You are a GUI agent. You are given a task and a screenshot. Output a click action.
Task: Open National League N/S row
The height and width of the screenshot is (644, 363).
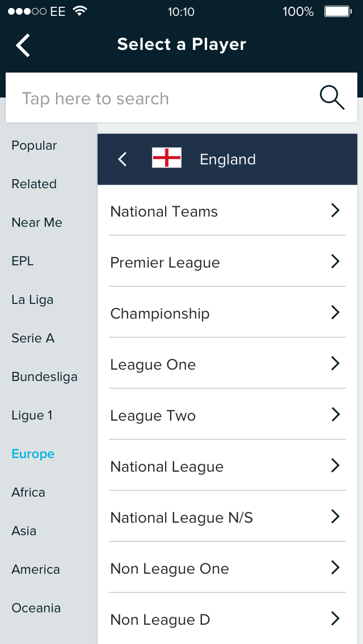pyautogui.click(x=227, y=518)
